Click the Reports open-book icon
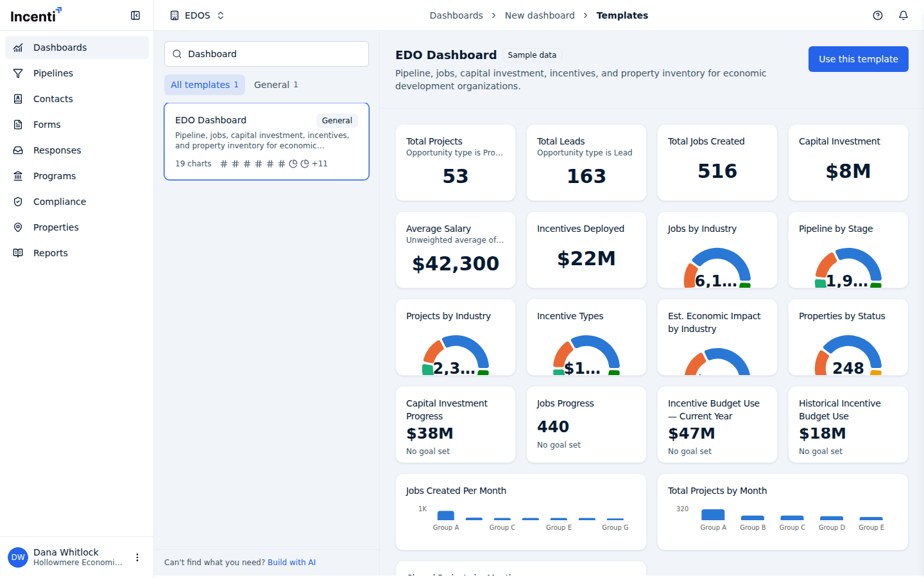 [x=18, y=253]
